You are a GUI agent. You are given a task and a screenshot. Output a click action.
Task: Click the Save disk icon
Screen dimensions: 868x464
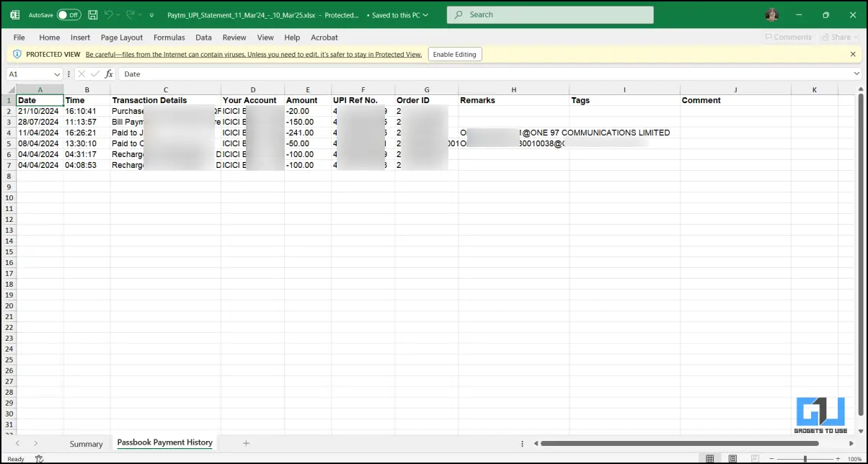(x=93, y=14)
